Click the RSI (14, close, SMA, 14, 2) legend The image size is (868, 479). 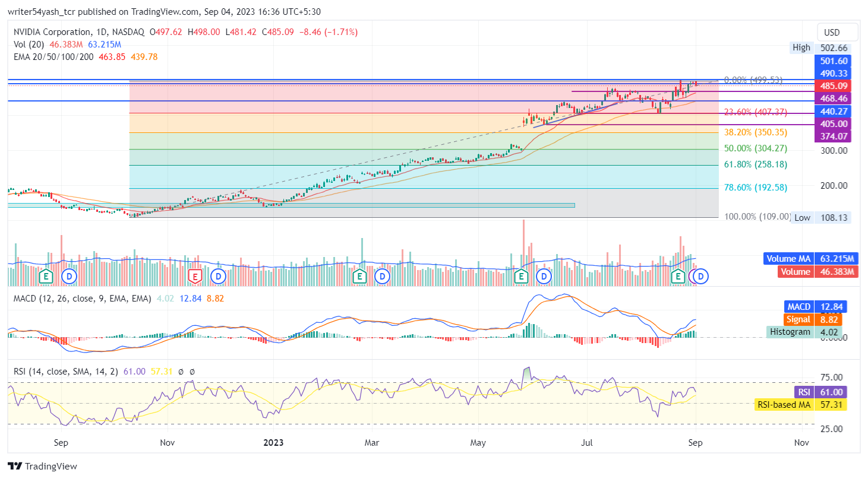click(x=66, y=372)
